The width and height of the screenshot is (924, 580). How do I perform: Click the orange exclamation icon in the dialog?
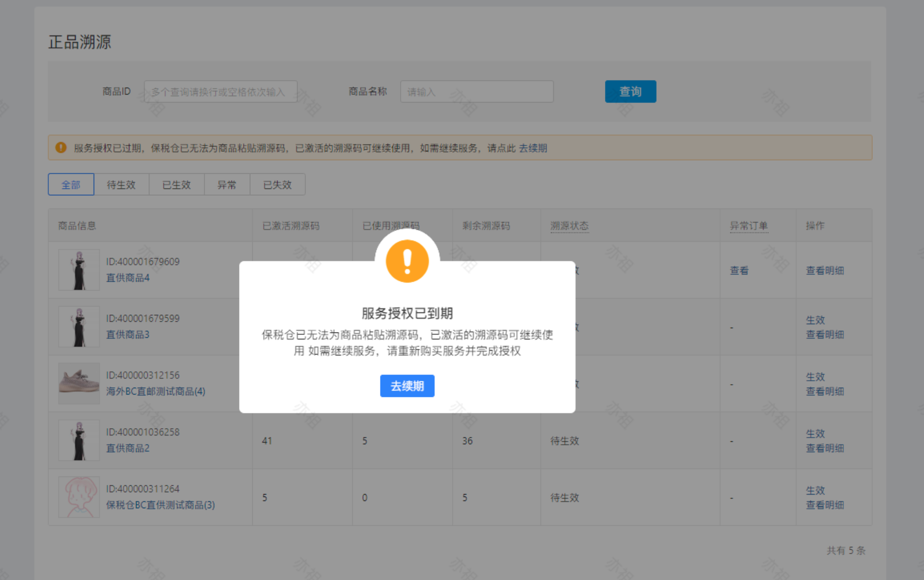click(407, 261)
